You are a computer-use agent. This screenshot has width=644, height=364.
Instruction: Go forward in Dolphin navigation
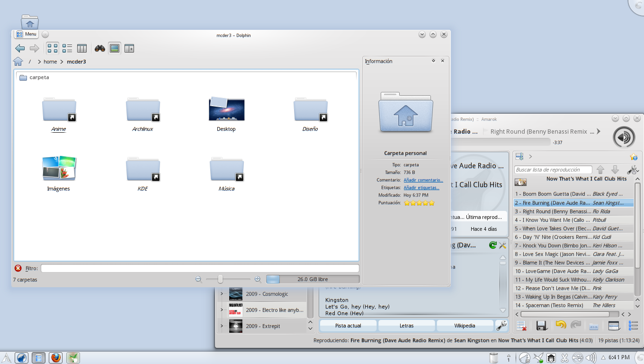[34, 48]
